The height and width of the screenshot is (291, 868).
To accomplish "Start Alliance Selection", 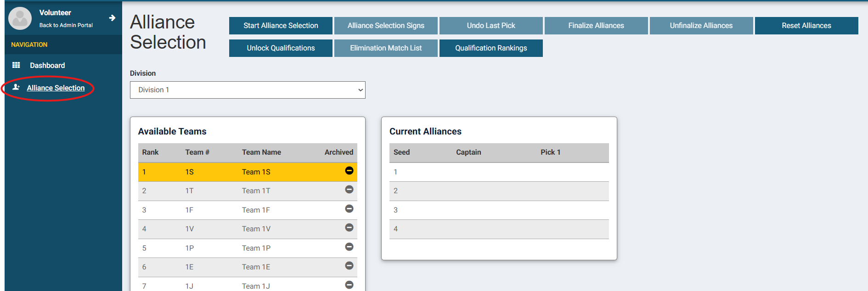I will tap(281, 26).
